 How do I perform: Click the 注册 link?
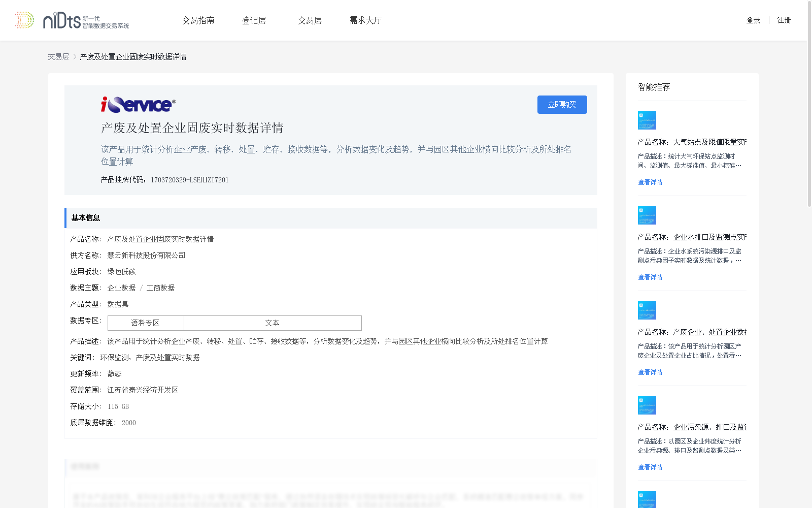pyautogui.click(x=784, y=20)
